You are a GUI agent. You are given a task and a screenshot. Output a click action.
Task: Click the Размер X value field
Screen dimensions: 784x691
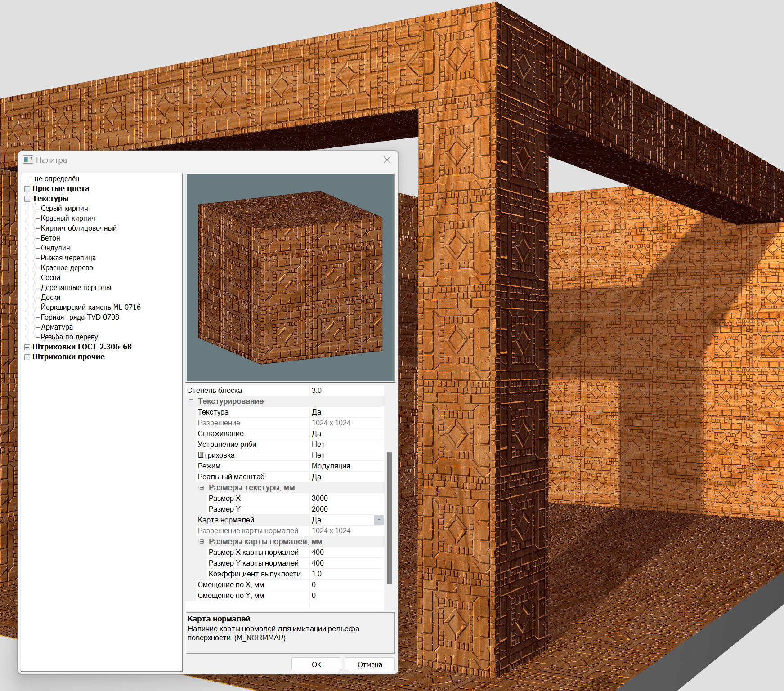tap(346, 498)
